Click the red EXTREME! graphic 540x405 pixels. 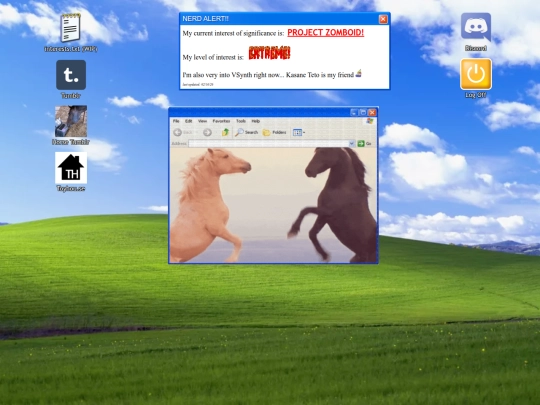tap(269, 53)
